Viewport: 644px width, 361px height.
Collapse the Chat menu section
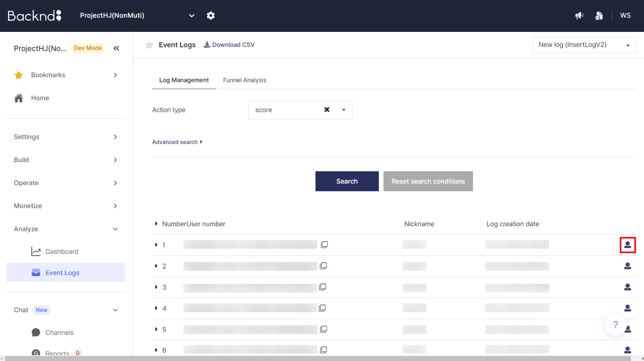coord(66,310)
